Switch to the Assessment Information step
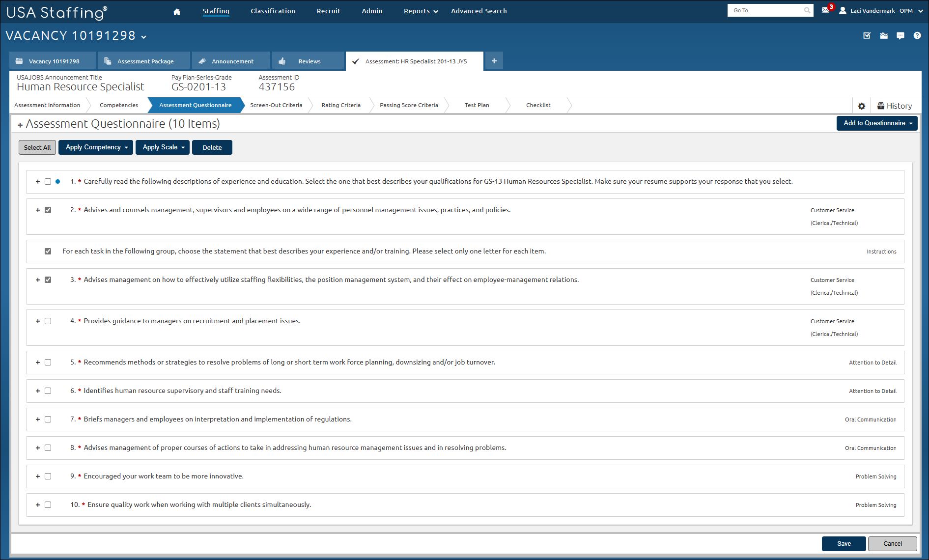The height and width of the screenshot is (560, 929). pos(47,105)
